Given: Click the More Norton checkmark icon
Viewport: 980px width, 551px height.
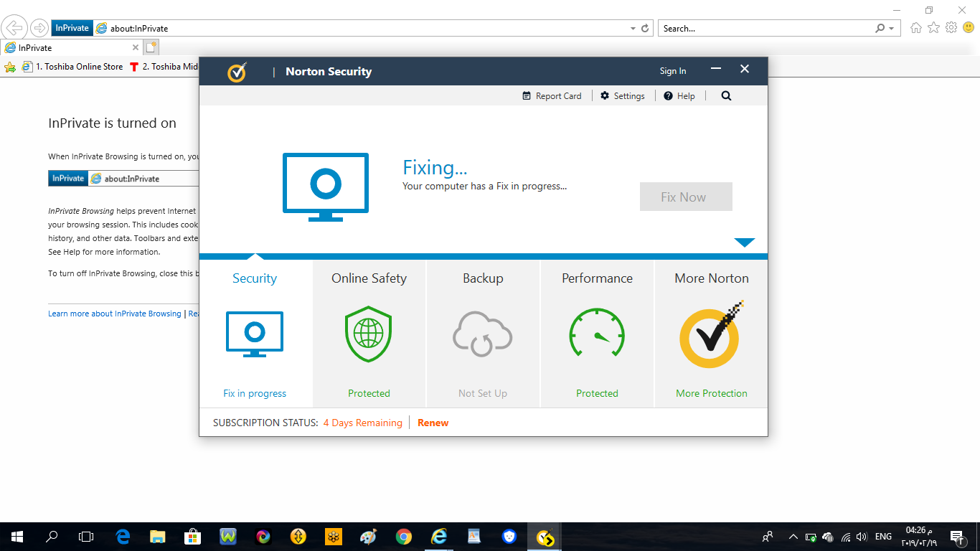Looking at the screenshot, I should click(711, 335).
